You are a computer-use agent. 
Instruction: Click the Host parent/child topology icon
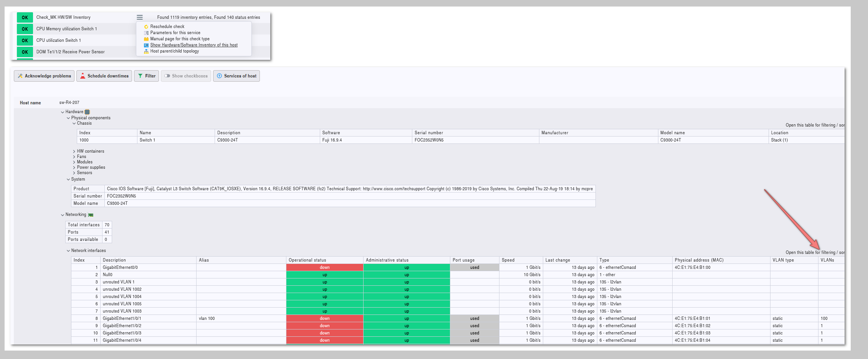(146, 51)
